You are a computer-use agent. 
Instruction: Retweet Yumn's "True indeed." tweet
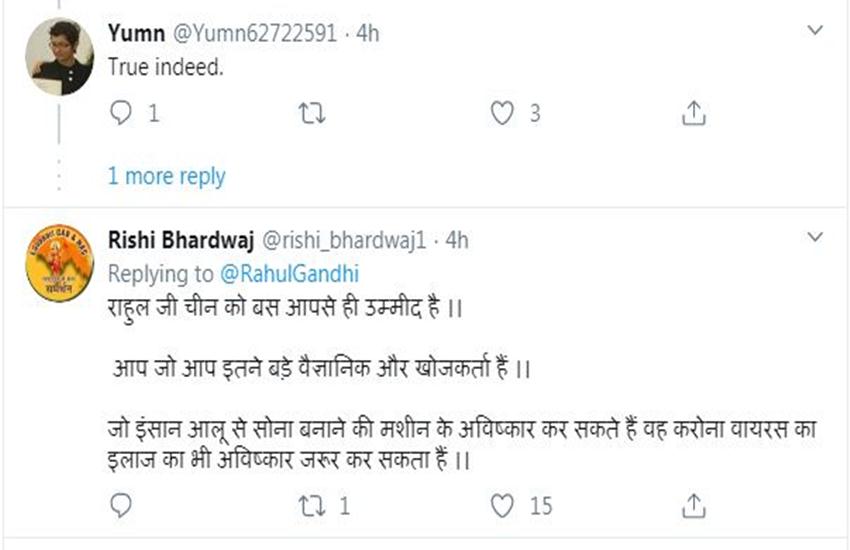(312, 114)
